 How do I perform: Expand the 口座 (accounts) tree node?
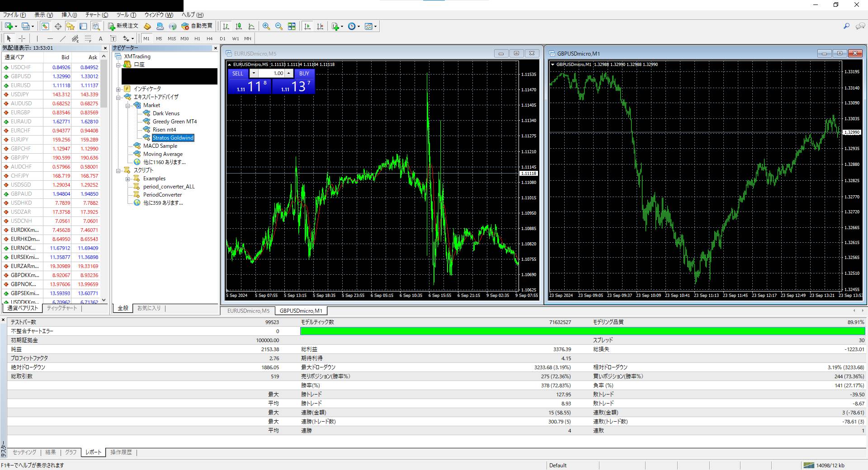tap(118, 65)
